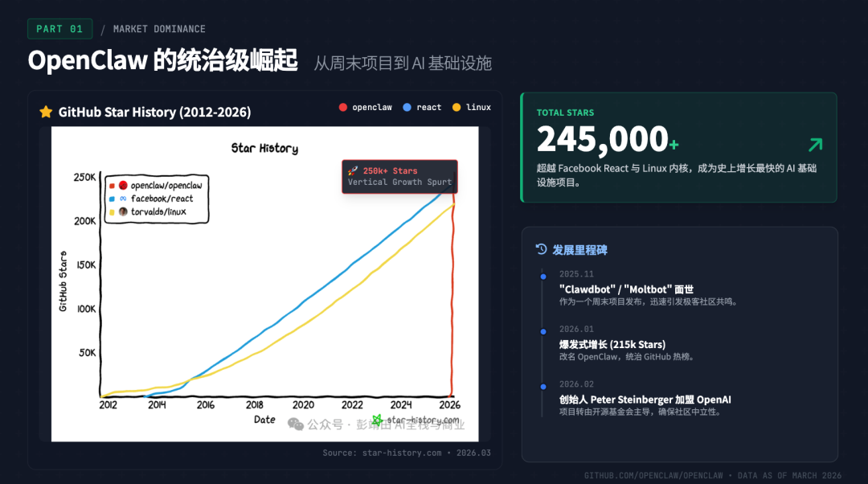
Task: Click the rocket icon in the 250k+ Stars tooltip
Action: [353, 170]
